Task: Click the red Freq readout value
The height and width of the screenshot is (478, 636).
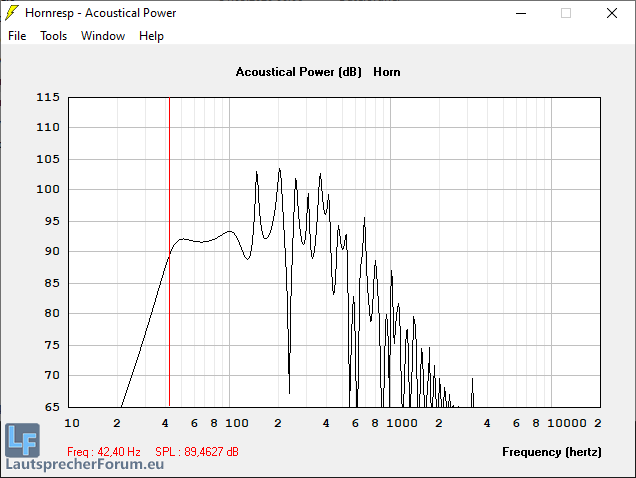Action: 104,452
